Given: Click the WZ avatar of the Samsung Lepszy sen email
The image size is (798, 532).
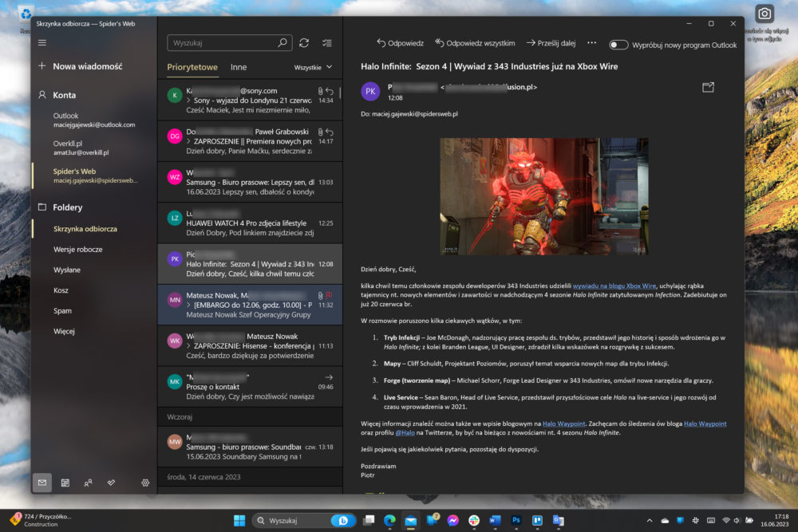Looking at the screenshot, I should tap(175, 177).
